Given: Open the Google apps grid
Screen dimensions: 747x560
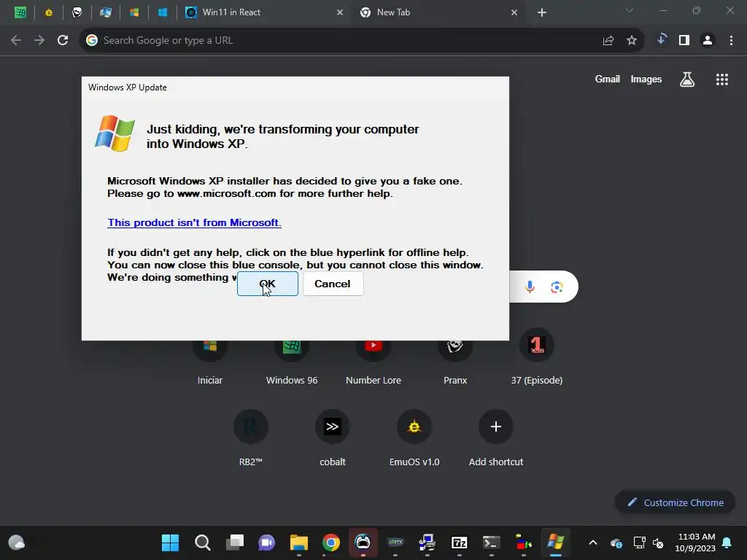Looking at the screenshot, I should [x=722, y=79].
